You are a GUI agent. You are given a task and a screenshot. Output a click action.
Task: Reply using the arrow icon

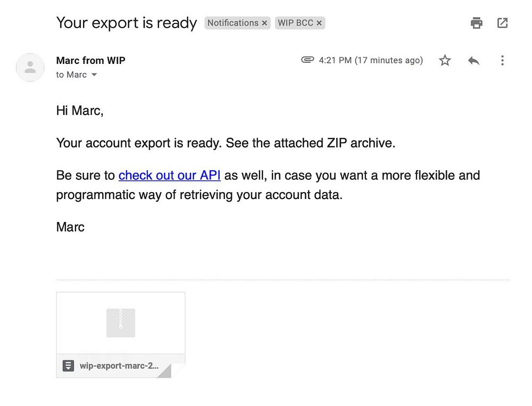[473, 61]
